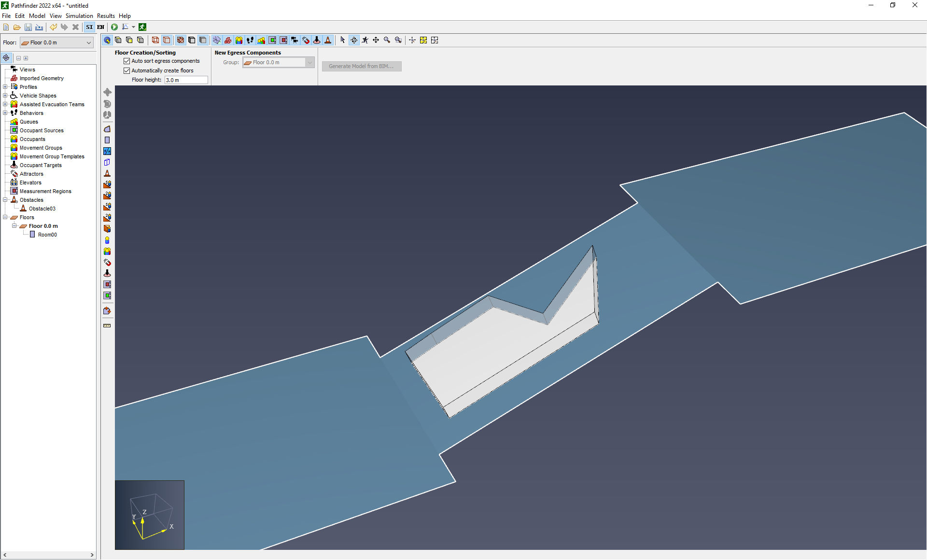927x560 pixels.
Task: Select the Add Polygonal Room tool
Action: click(x=107, y=129)
